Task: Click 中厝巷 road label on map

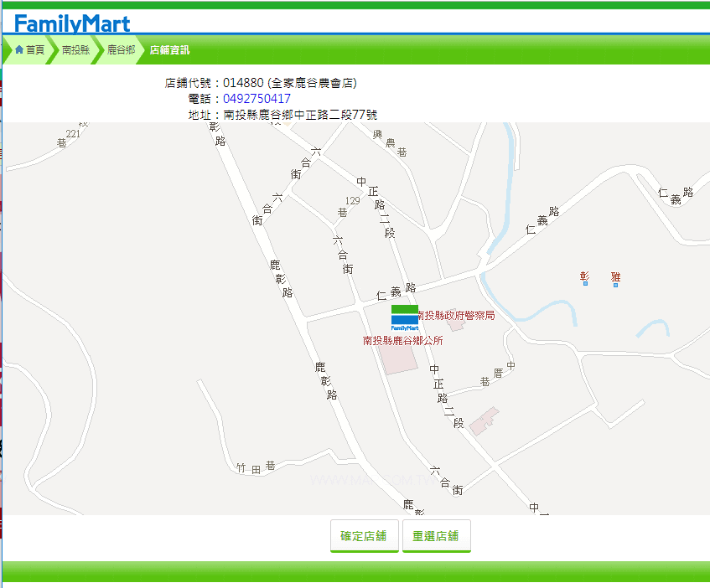Action: [498, 374]
